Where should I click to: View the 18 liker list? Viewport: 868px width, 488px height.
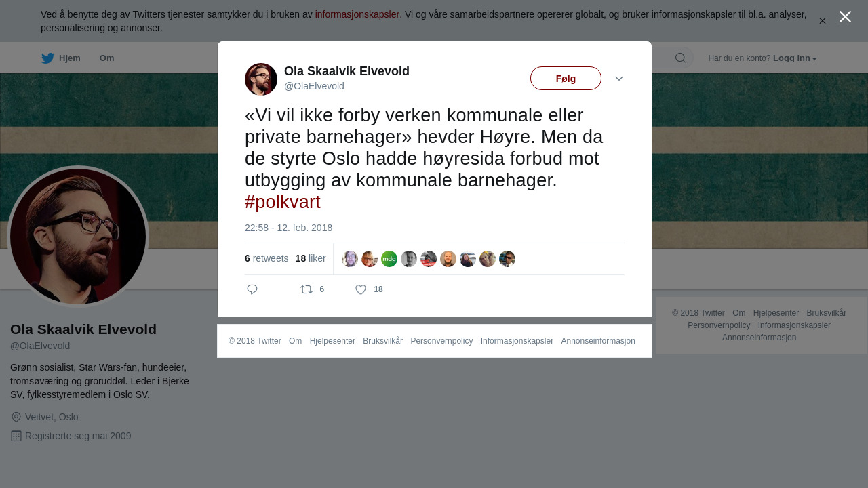pyautogui.click(x=311, y=258)
